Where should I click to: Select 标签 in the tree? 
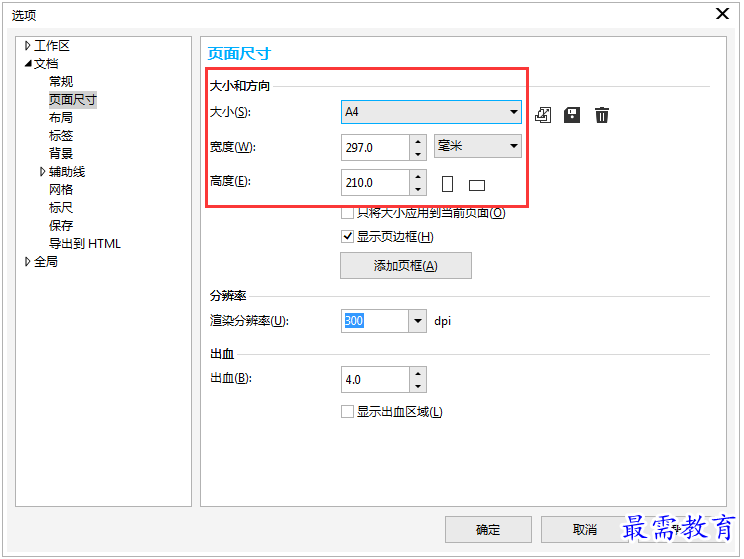(x=61, y=136)
